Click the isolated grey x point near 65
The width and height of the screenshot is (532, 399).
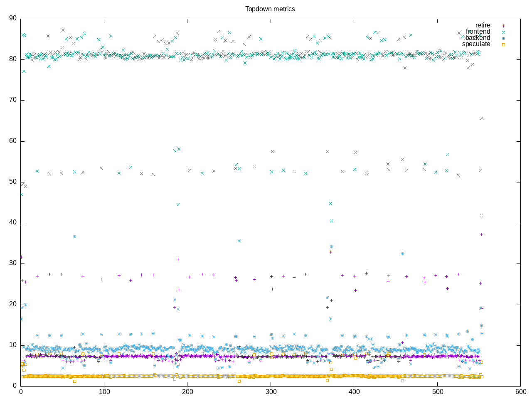(x=482, y=118)
